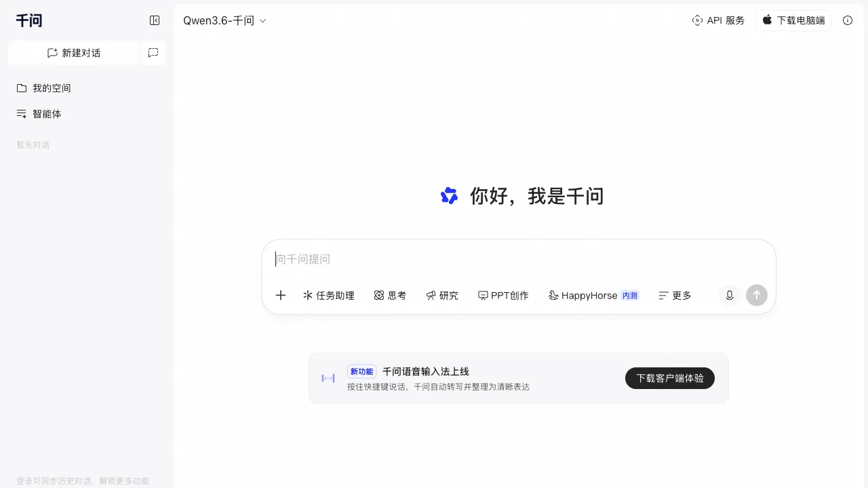
Task: Expand 更多 options menu
Action: point(675,296)
